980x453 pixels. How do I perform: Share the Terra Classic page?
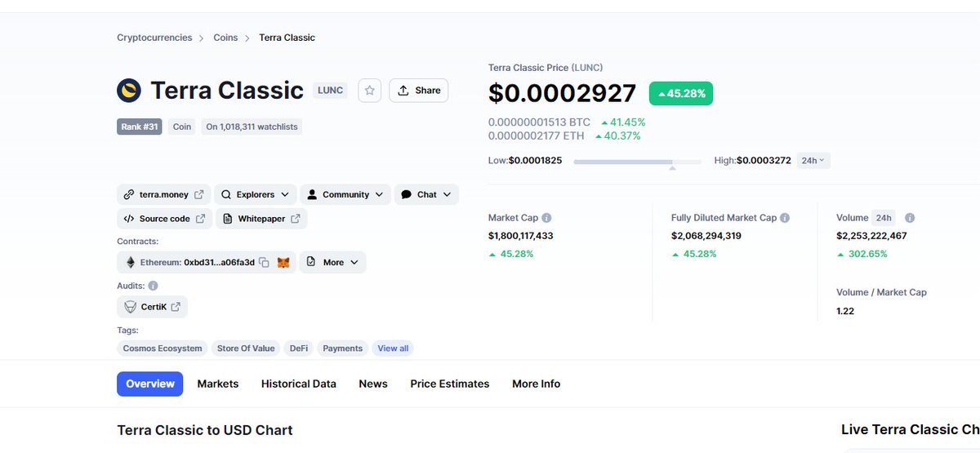(x=419, y=91)
